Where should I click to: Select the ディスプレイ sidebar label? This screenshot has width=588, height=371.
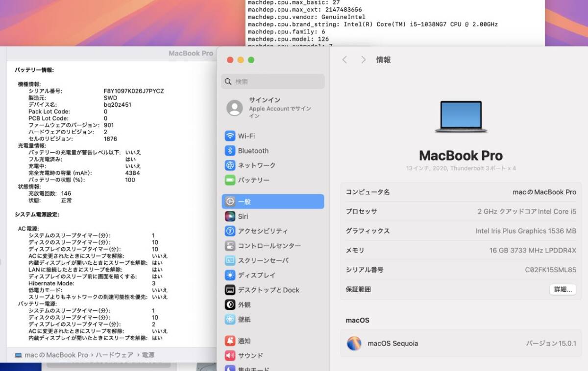tap(257, 275)
